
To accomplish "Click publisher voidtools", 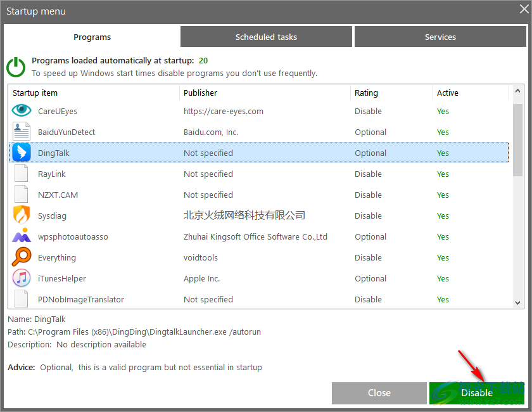I will tap(201, 258).
